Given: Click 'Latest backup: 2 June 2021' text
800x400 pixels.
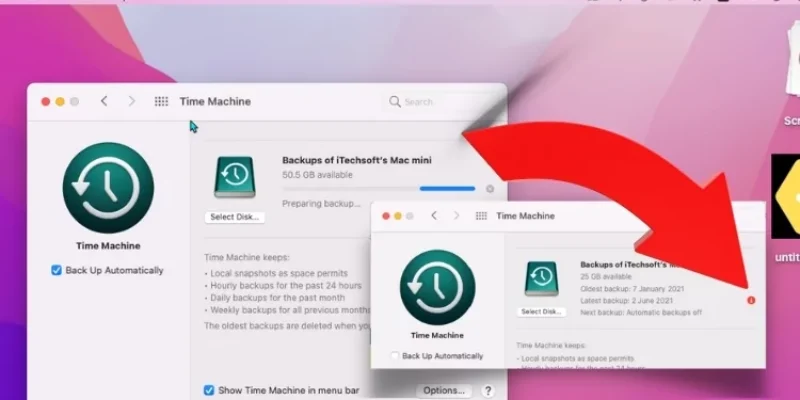Looking at the screenshot, I should click(x=627, y=301).
